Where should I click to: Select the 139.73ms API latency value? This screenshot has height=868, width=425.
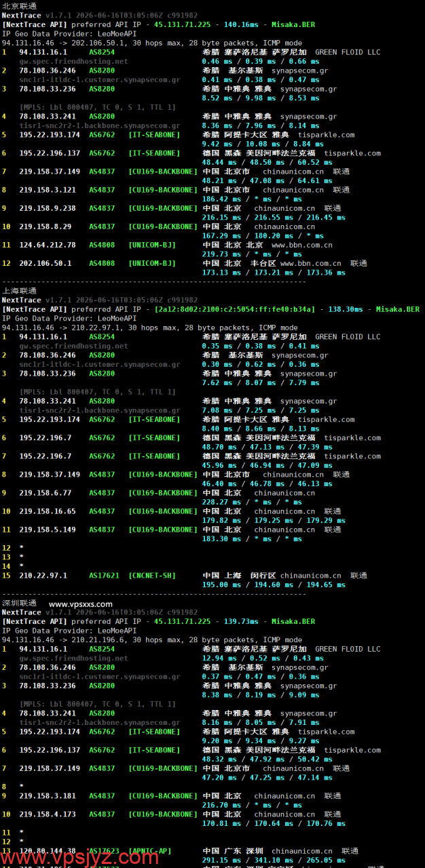tap(241, 621)
